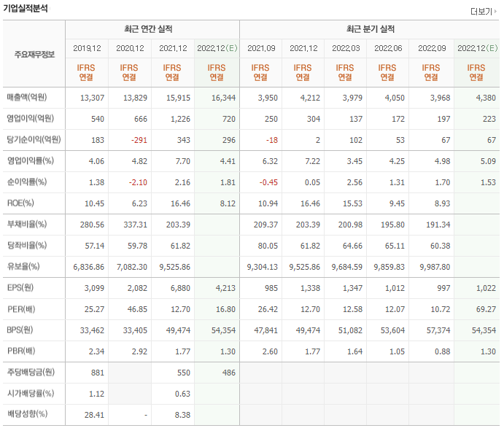Click the 기업실적분석 section title
This screenshot has width=504, height=428.
(x=26, y=8)
